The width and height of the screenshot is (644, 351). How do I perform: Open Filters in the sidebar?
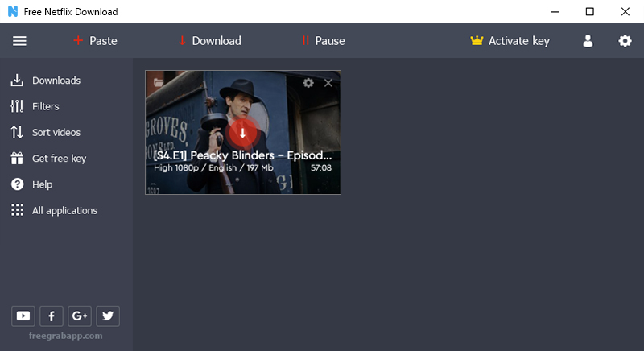point(45,106)
